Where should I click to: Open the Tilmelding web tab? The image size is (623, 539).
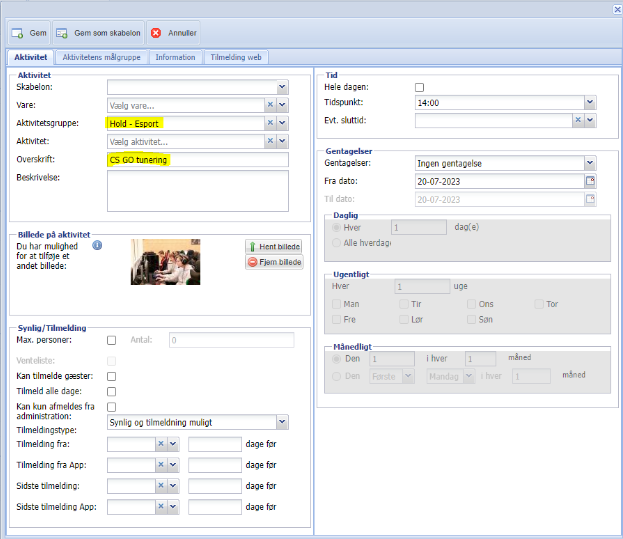pyautogui.click(x=236, y=57)
